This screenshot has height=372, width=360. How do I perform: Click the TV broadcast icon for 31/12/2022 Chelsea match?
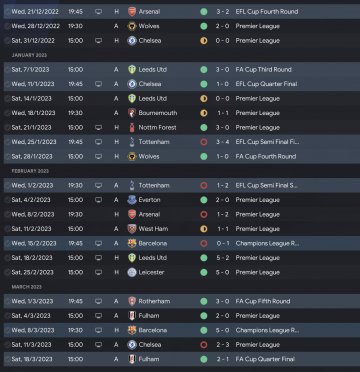click(x=98, y=41)
